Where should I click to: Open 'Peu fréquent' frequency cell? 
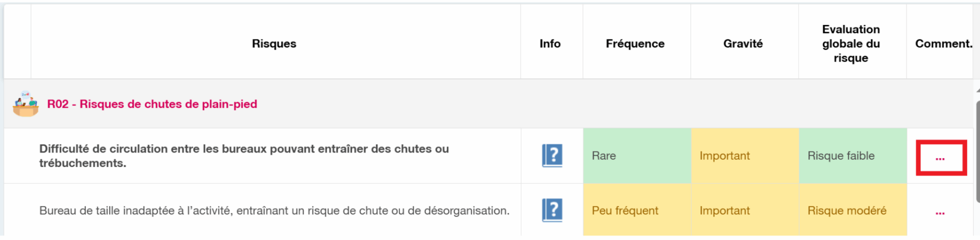point(636,210)
